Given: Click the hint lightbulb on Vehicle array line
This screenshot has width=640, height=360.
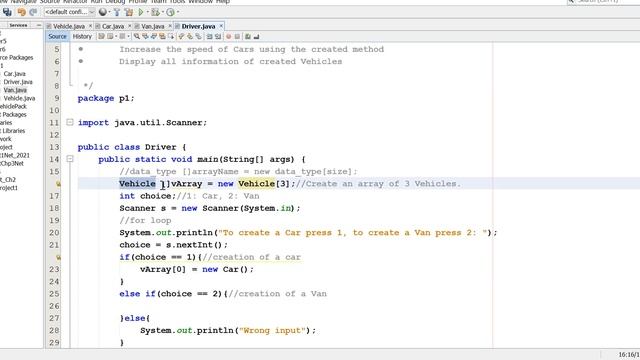Looking at the screenshot, I should (x=58, y=184).
